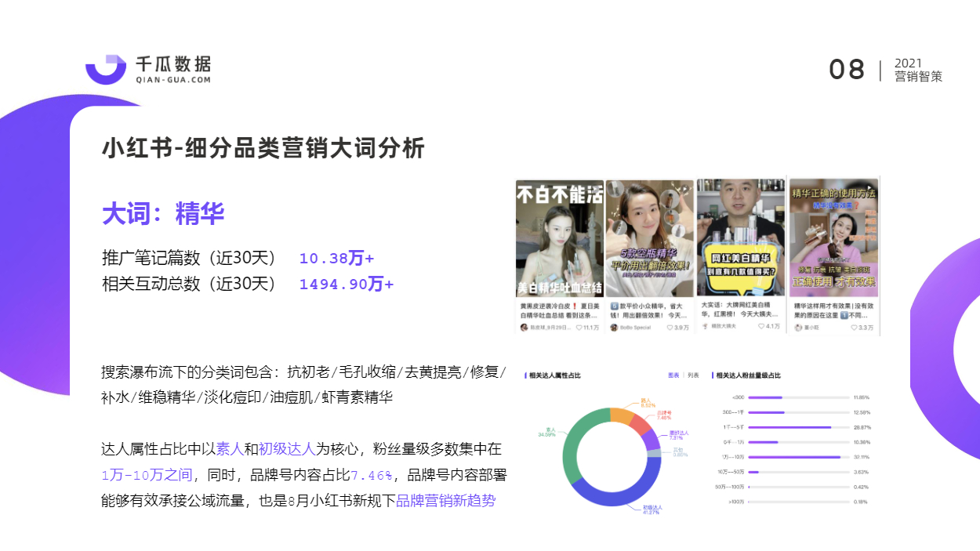The height and width of the screenshot is (551, 980).
Task: Click the 12.58% bar value
Action: point(862,412)
